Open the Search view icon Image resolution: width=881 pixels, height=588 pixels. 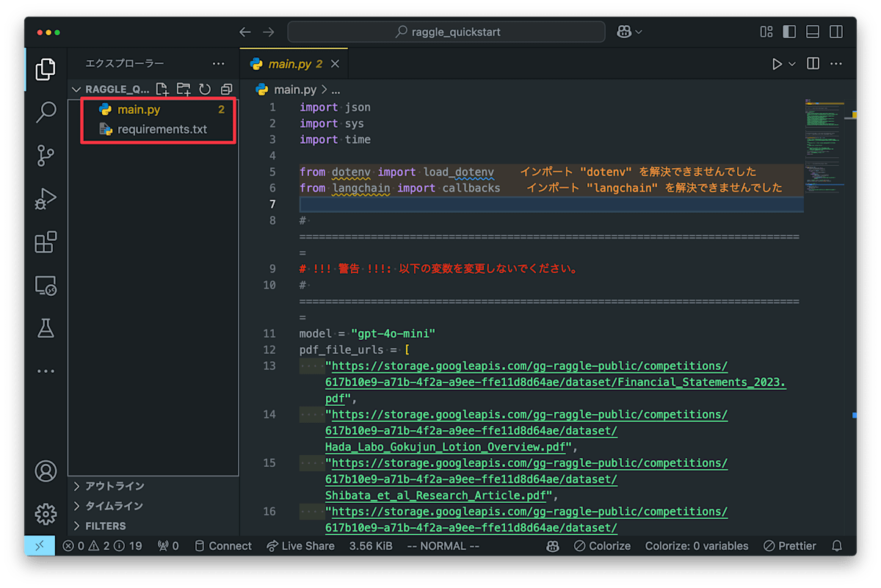pos(46,112)
